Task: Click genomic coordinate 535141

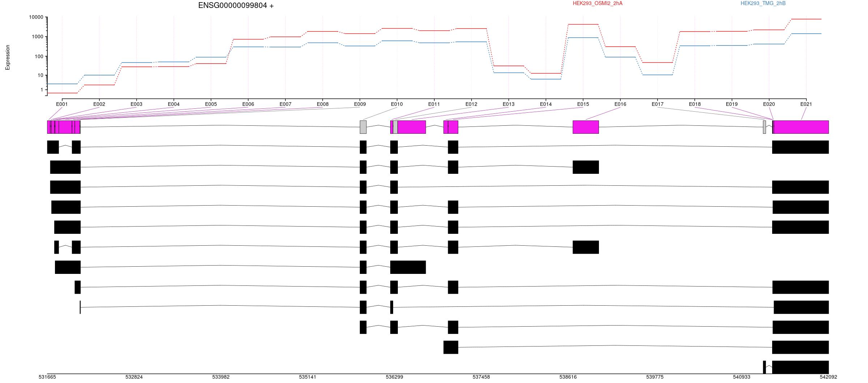Action: (308, 377)
